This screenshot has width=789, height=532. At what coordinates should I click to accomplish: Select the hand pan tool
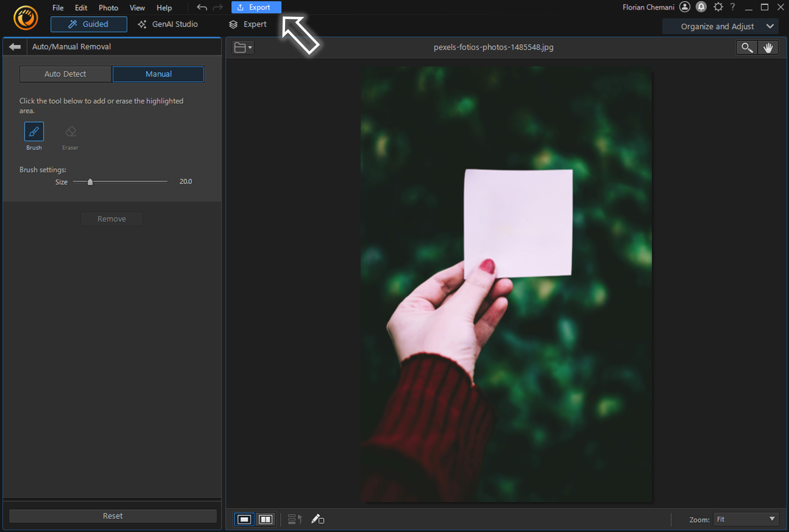[769, 47]
